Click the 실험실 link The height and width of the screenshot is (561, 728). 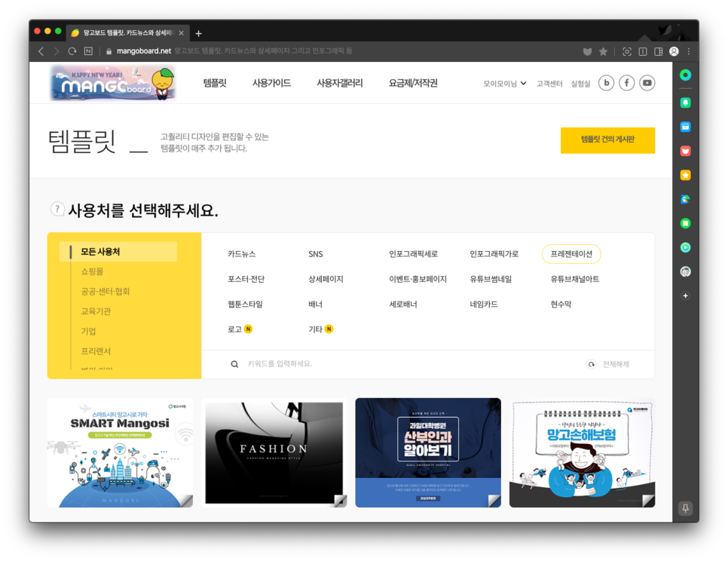[x=580, y=84]
